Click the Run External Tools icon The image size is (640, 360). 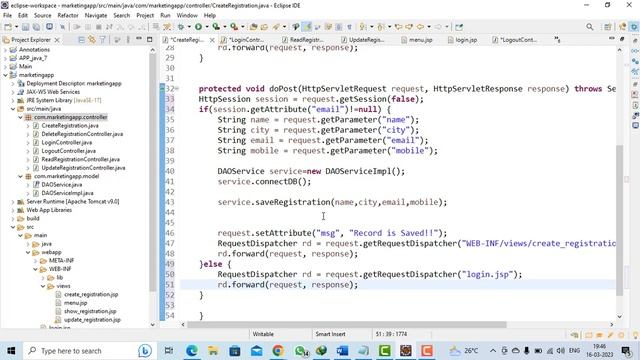[234, 27]
